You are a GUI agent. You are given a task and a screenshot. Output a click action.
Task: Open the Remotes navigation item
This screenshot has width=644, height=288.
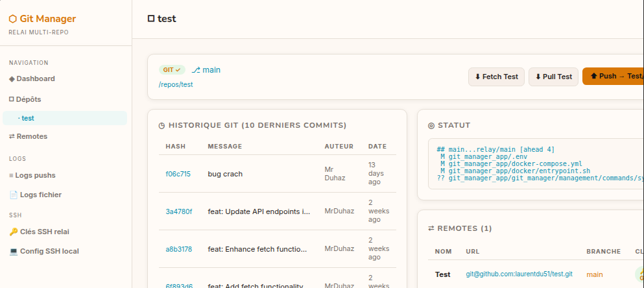tap(28, 136)
